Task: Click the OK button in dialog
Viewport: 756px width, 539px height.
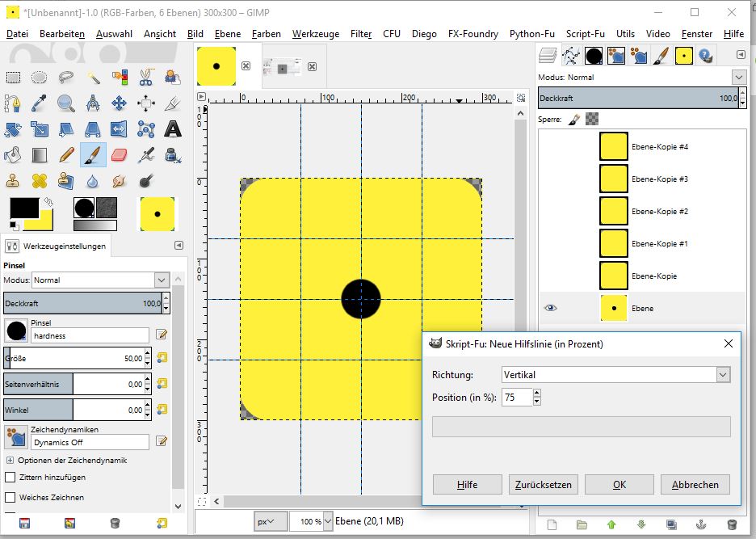Action: [x=619, y=485]
